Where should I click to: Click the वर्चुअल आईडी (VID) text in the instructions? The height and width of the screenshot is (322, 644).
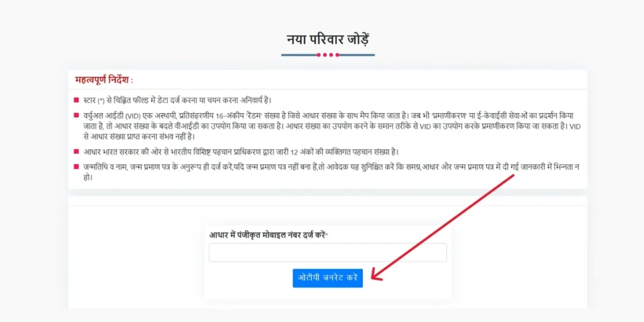111,116
